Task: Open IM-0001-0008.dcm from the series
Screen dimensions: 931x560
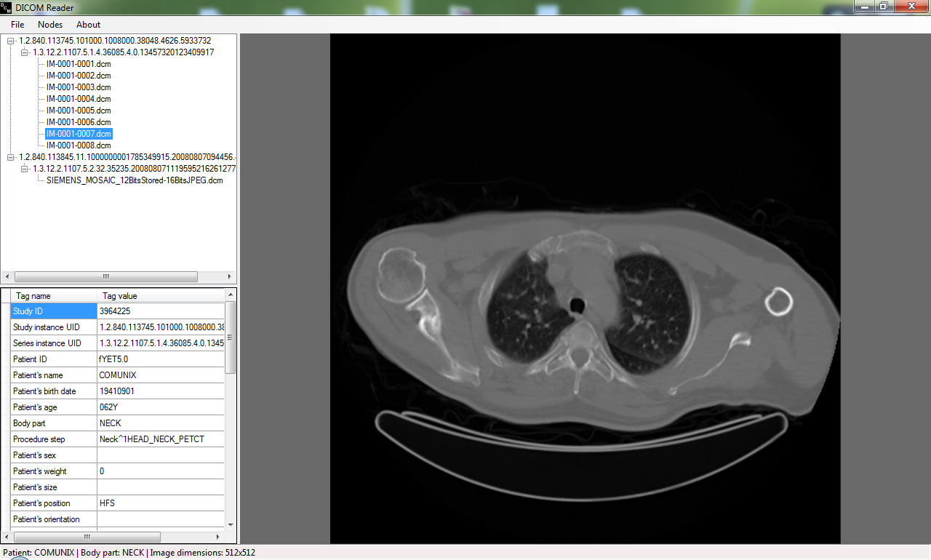Action: pyautogui.click(x=78, y=145)
